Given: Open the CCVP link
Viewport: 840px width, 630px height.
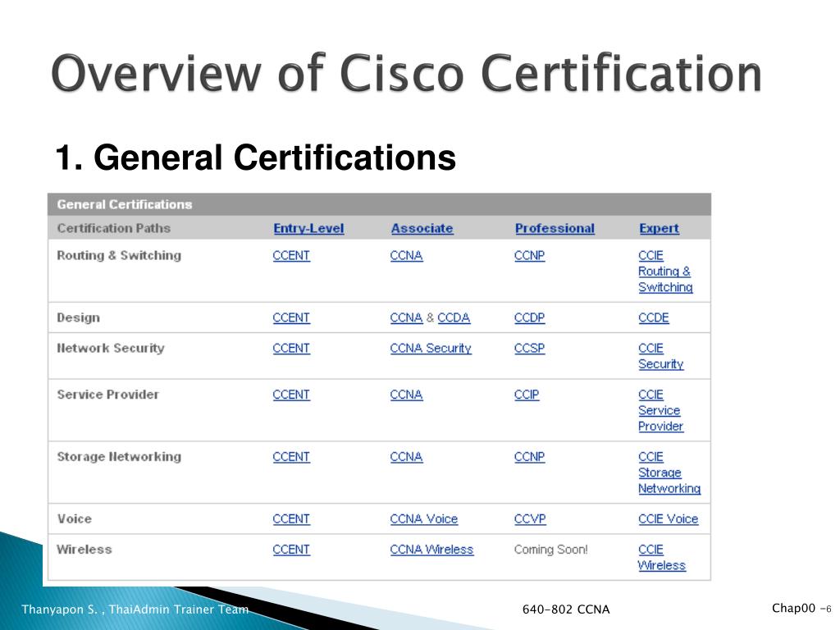Looking at the screenshot, I should 531,519.
